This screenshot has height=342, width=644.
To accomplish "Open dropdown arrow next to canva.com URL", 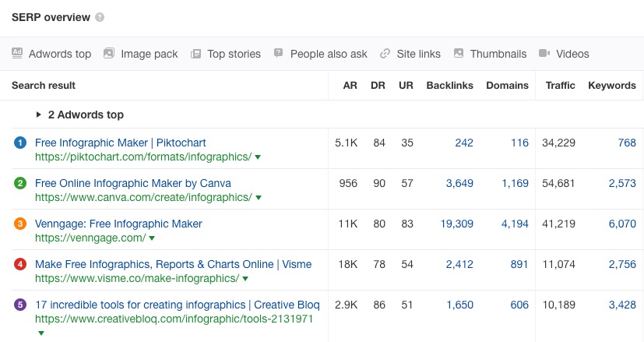I will click(259, 198).
